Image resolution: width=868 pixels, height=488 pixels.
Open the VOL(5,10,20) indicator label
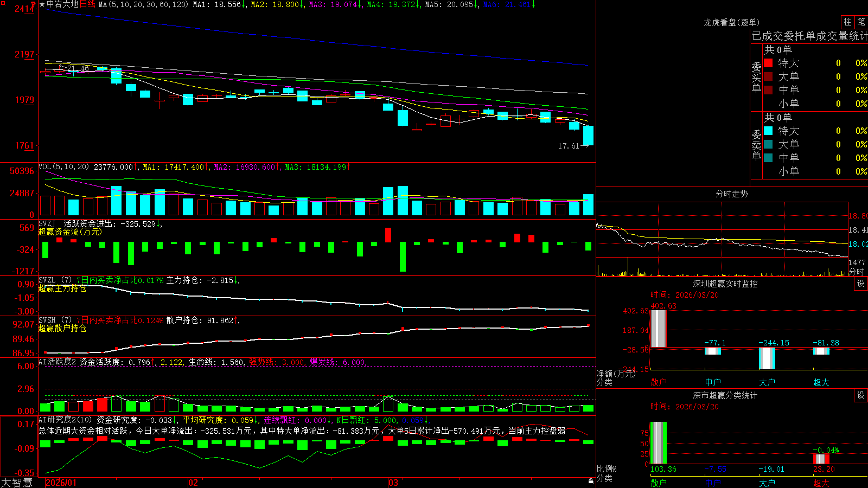click(63, 167)
